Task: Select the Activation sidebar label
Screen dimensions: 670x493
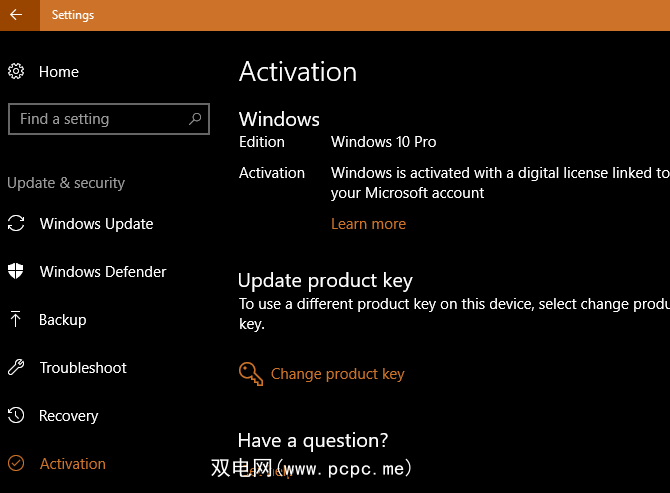Action: (x=73, y=464)
